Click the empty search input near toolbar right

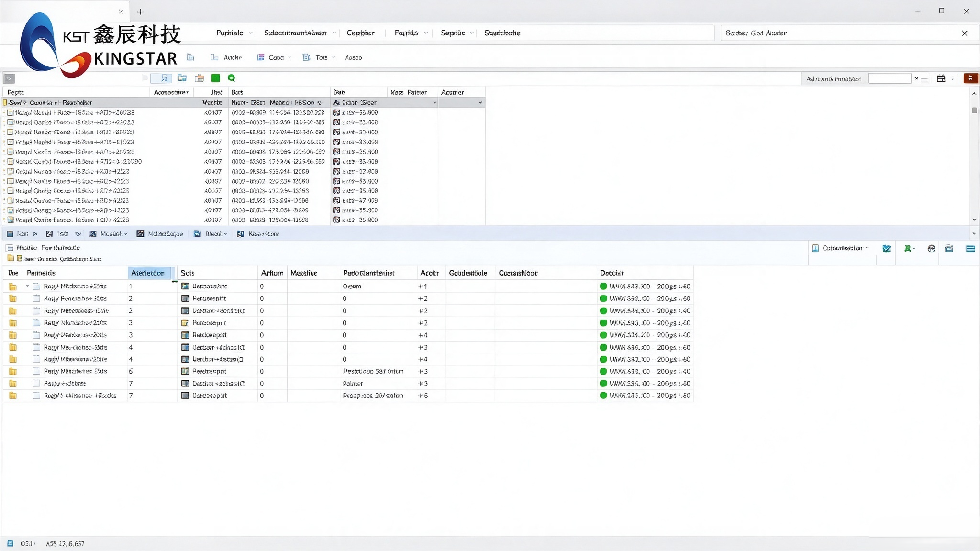coord(890,78)
